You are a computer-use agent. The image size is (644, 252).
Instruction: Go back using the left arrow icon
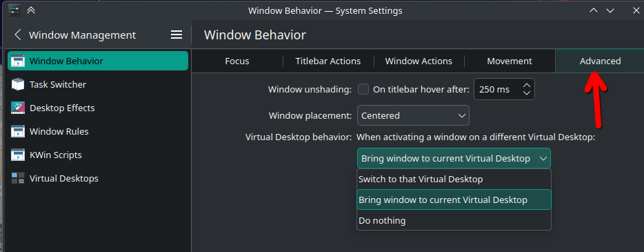click(17, 35)
